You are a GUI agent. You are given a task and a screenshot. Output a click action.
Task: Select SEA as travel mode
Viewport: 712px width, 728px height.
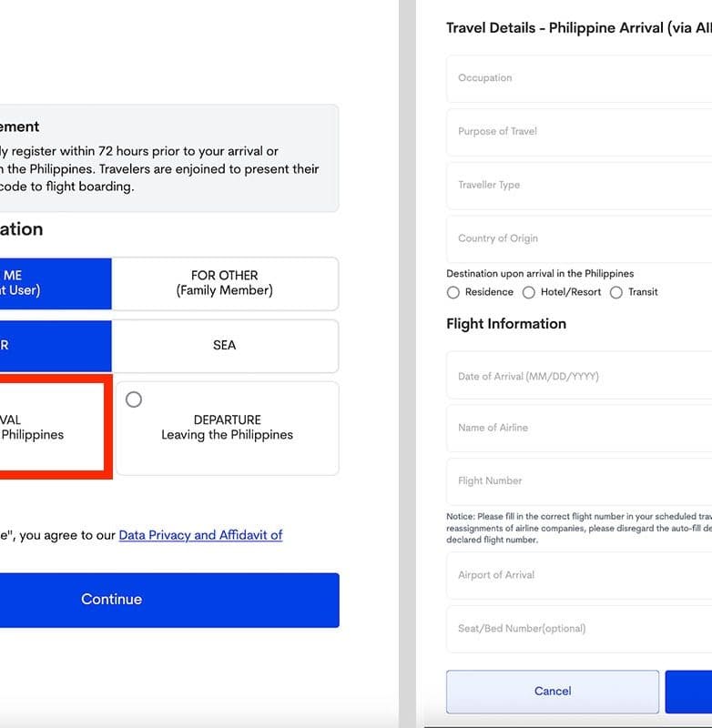225,345
